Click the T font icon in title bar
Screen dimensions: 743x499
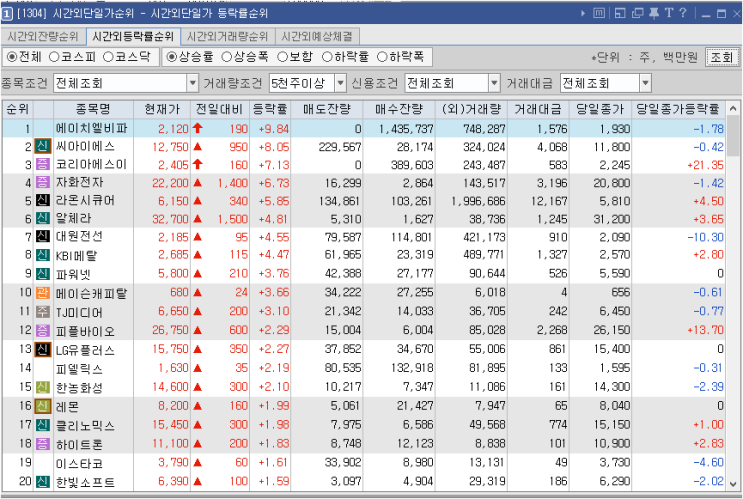[669, 13]
